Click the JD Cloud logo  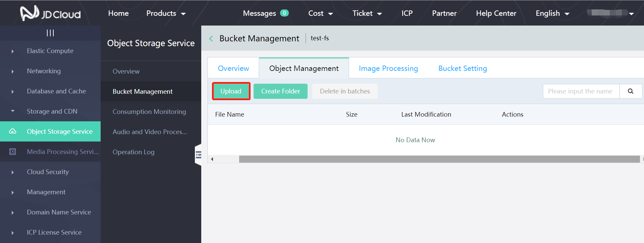50,13
